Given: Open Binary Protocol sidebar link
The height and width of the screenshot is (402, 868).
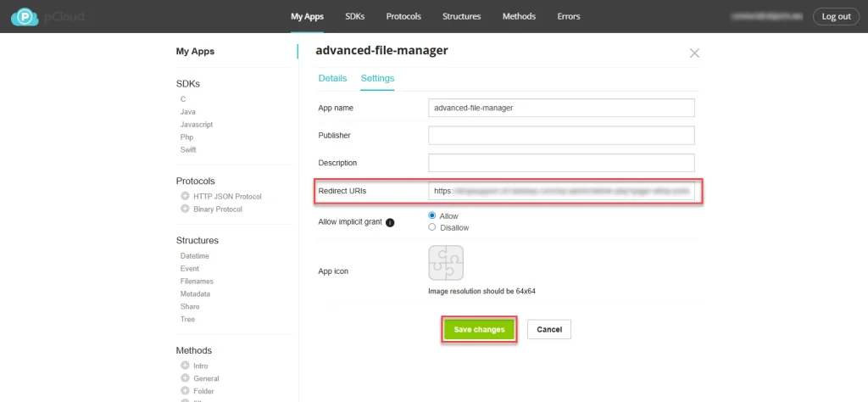Looking at the screenshot, I should 218,209.
